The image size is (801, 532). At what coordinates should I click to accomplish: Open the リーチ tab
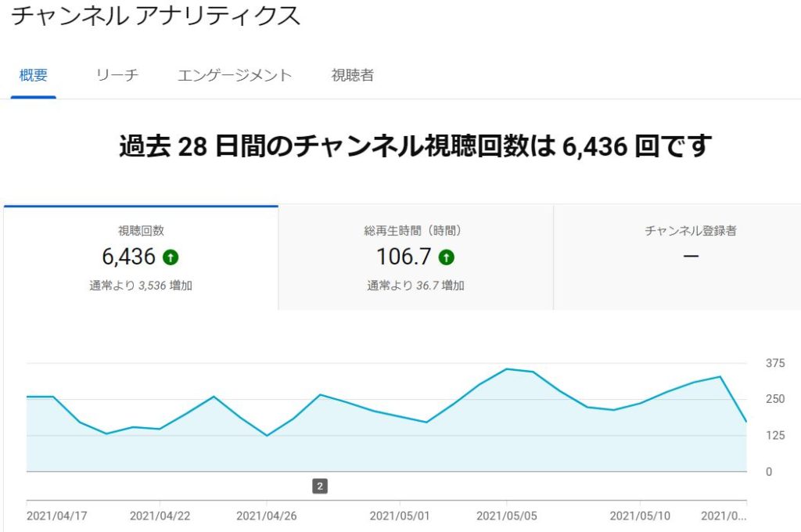117,76
